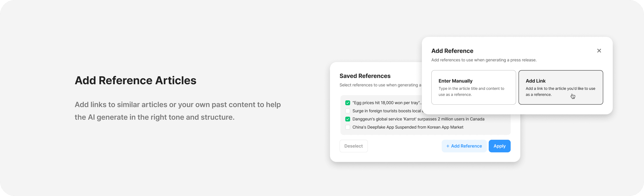Click "China's Deepfake App Suspended" reference title
Screen dimensions: 644x196
pos(408,127)
